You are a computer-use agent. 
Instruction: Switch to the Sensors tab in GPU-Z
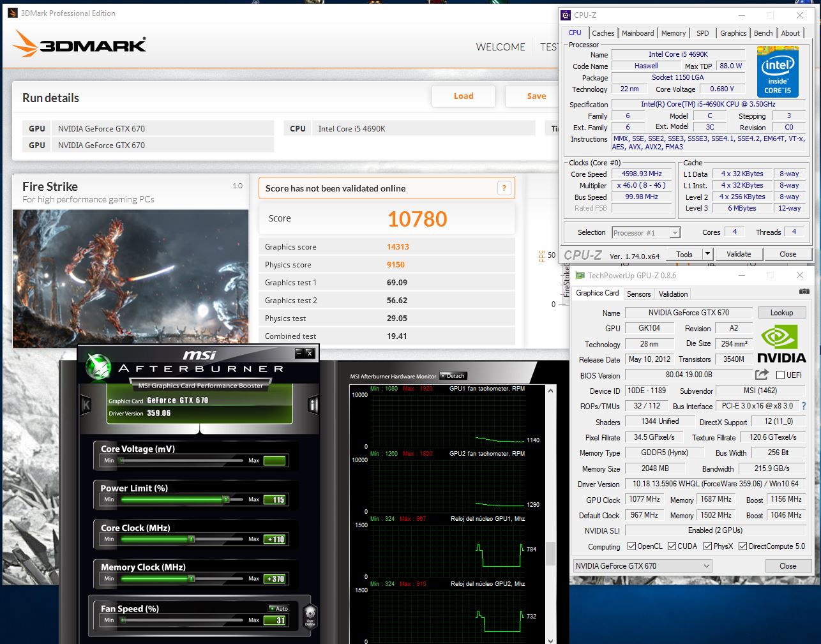638,294
